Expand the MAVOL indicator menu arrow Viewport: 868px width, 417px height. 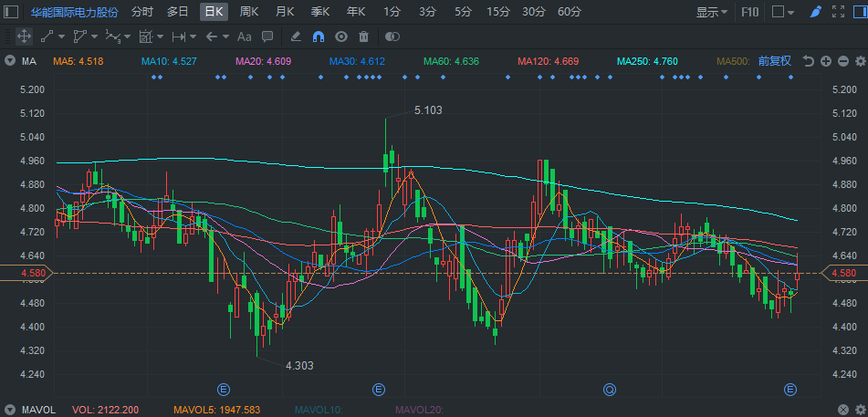(10, 410)
